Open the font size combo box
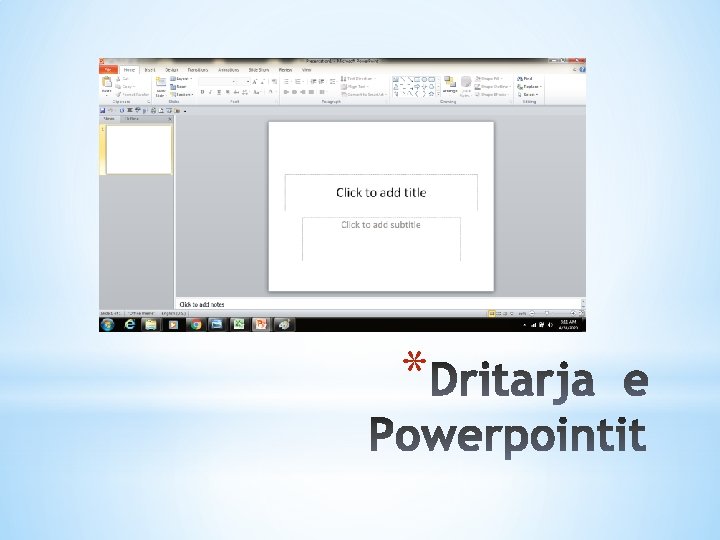This screenshot has width=720, height=540. pyautogui.click(x=244, y=81)
